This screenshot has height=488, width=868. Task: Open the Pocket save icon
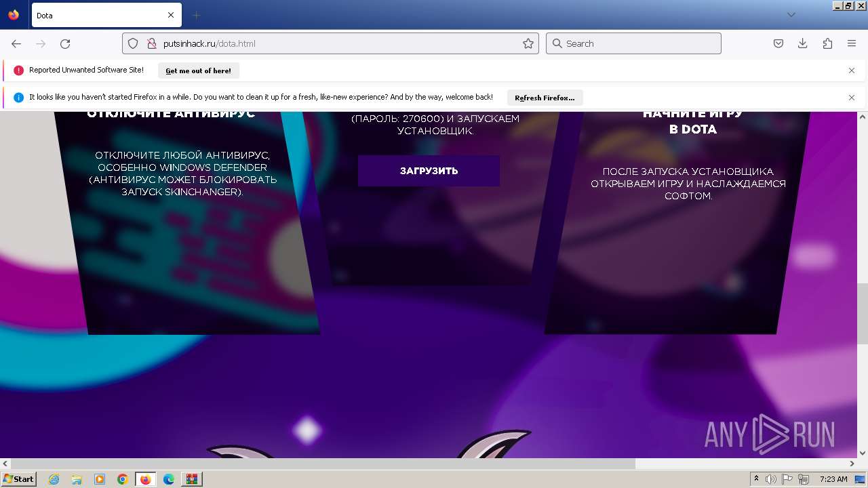[778, 43]
